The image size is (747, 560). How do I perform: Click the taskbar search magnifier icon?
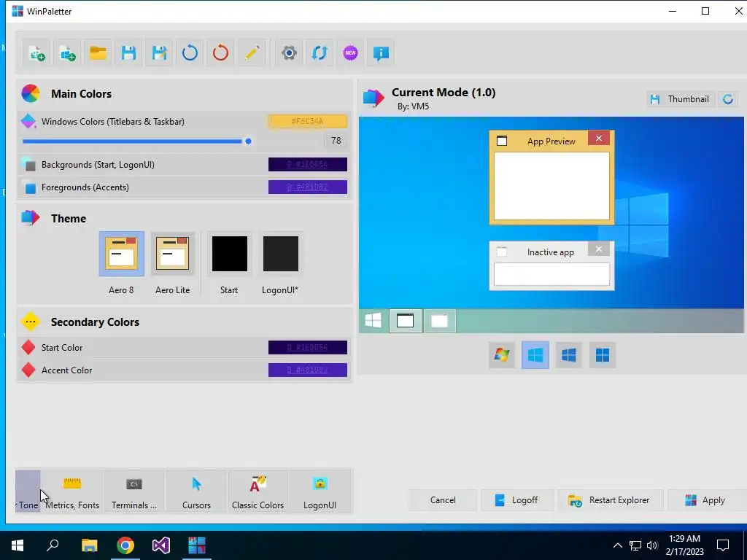[53, 545]
